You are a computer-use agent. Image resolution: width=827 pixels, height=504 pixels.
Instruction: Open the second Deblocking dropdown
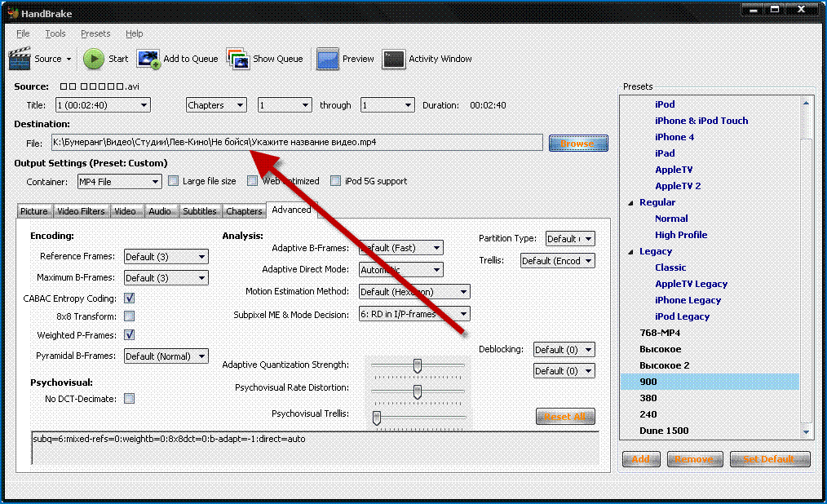tap(564, 370)
